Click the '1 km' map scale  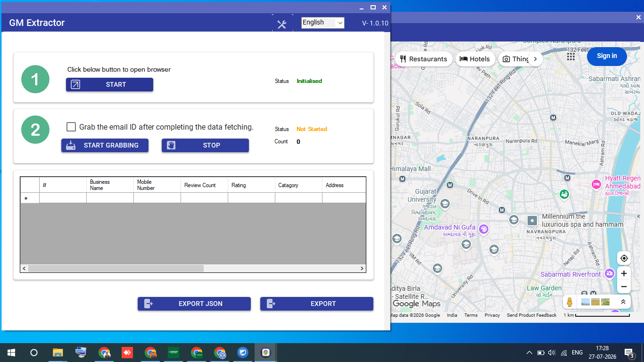tap(596, 315)
